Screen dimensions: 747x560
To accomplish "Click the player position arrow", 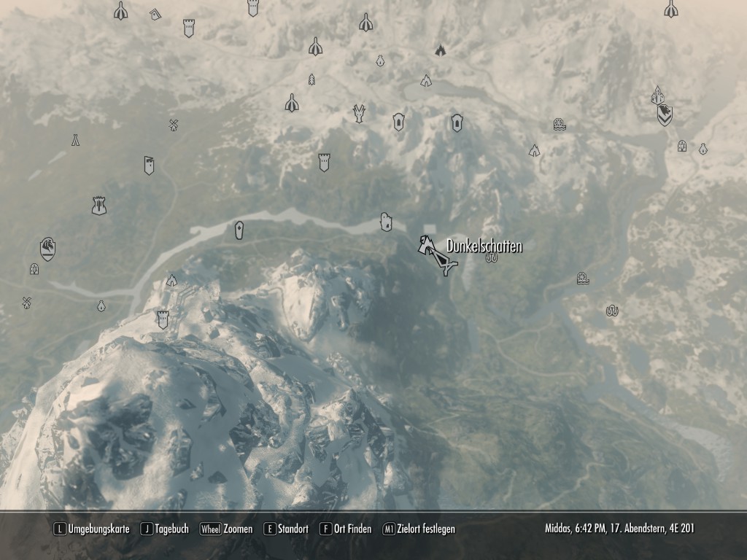I will [446, 262].
